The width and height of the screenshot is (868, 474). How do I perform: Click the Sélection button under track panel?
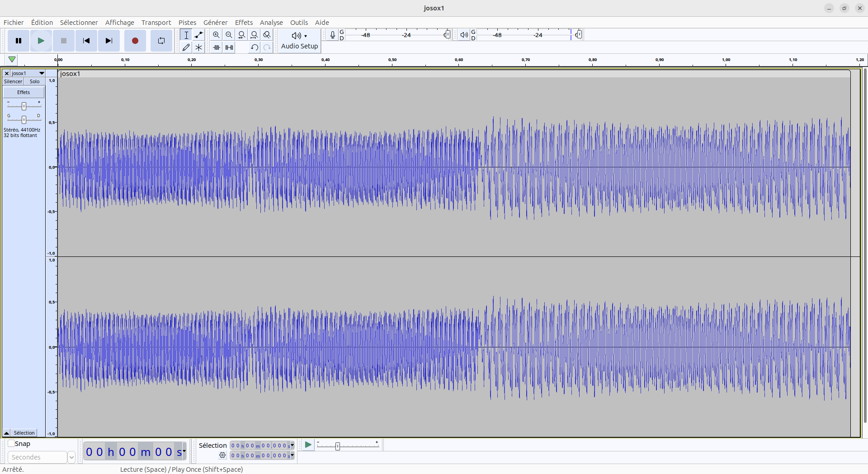click(x=24, y=433)
